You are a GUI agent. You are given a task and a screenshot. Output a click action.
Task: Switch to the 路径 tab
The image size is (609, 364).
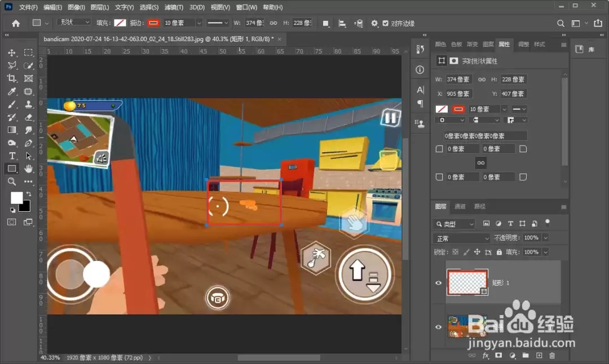tap(480, 206)
